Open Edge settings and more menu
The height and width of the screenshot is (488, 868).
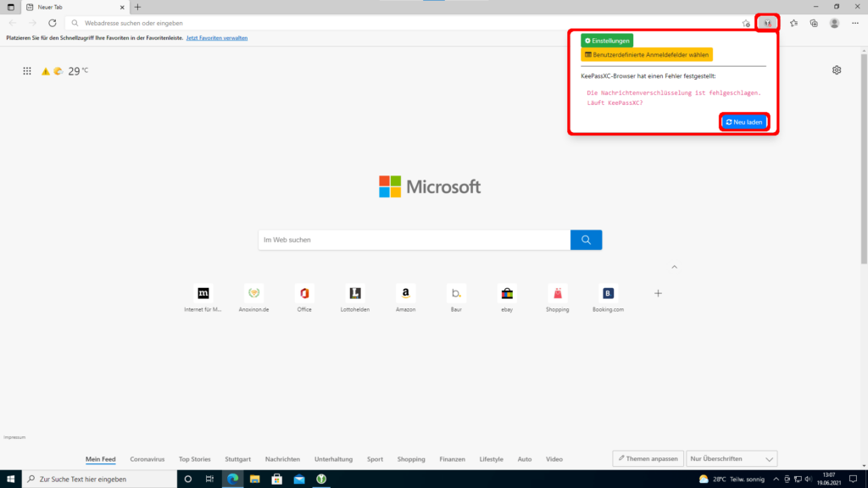click(x=855, y=23)
